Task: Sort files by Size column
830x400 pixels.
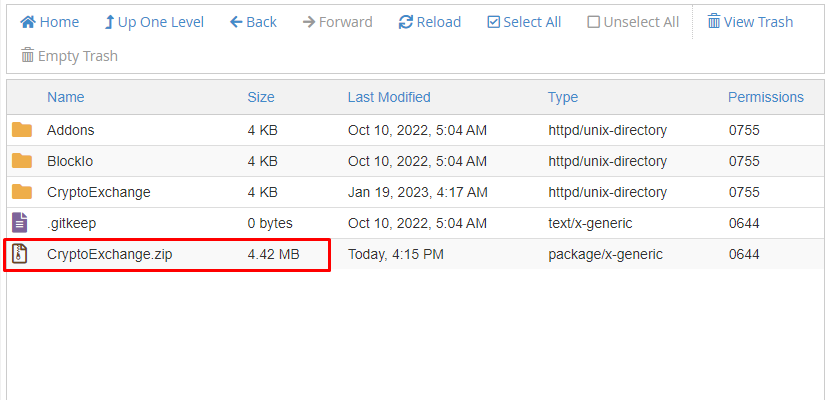Action: click(x=261, y=97)
